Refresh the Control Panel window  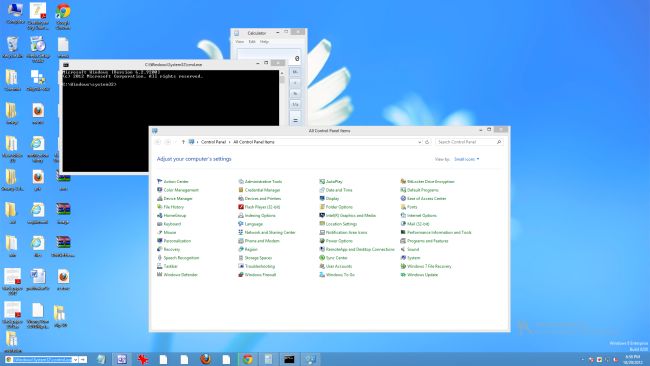427,142
